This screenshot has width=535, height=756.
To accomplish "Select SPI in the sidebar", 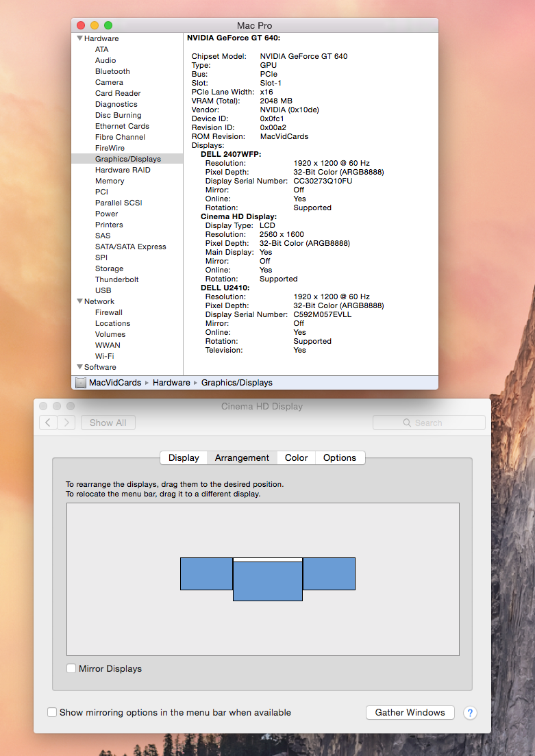I will [x=101, y=257].
